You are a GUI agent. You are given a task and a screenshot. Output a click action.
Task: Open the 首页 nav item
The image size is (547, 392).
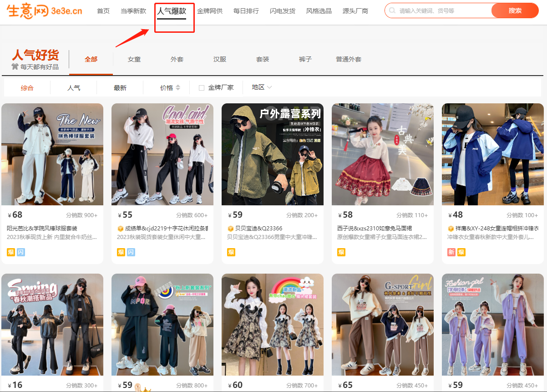pyautogui.click(x=103, y=11)
